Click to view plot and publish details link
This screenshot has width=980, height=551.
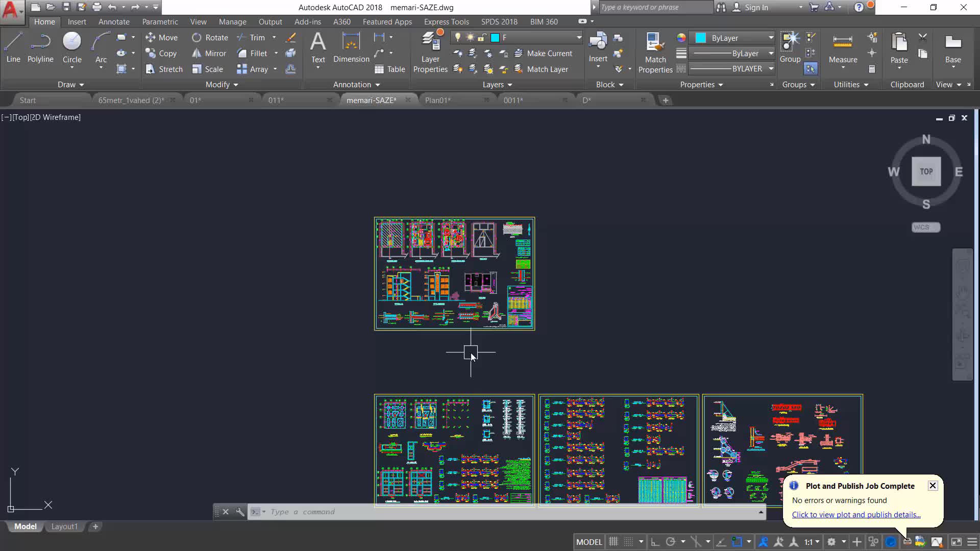(x=856, y=515)
